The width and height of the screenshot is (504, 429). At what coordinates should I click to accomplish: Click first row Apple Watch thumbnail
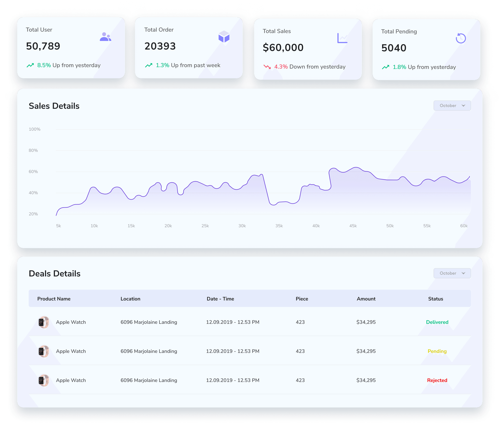click(x=44, y=322)
